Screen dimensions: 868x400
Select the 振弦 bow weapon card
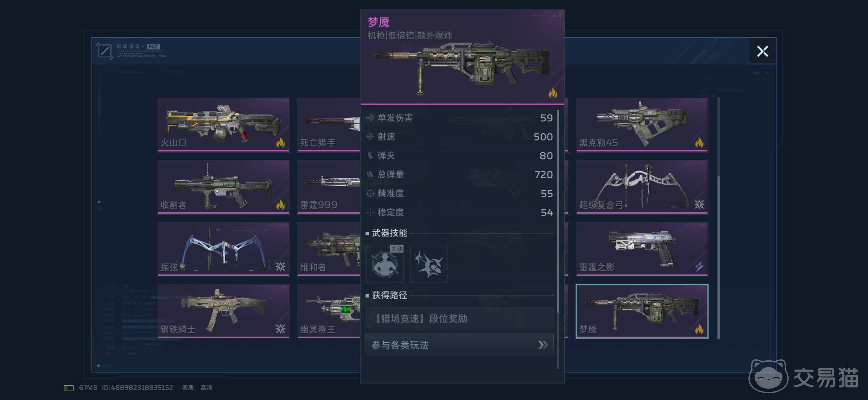tap(223, 249)
